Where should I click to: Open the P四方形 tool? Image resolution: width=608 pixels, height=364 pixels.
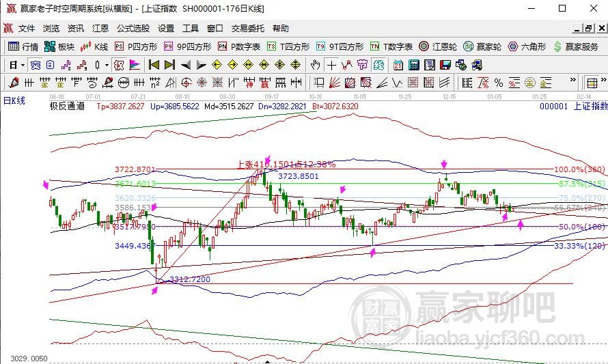[136, 46]
